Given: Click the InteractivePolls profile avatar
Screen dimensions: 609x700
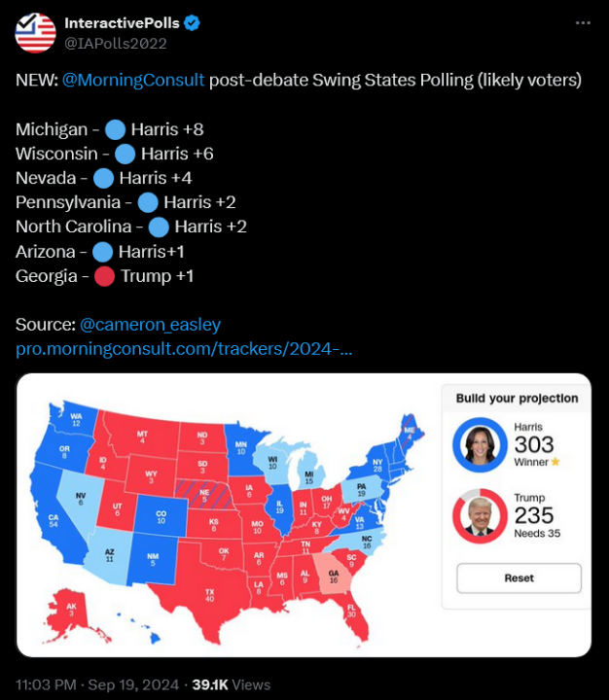Looking at the screenshot, I should click(35, 33).
